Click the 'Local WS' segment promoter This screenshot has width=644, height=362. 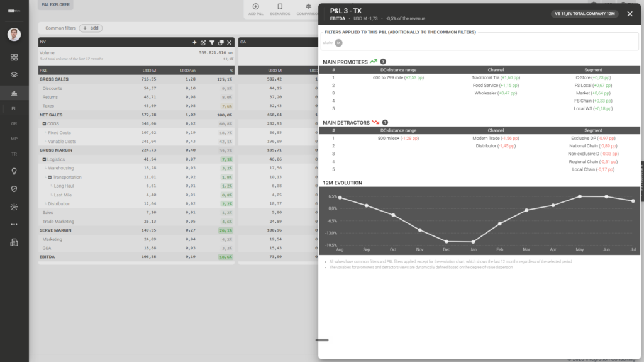[593, 109]
